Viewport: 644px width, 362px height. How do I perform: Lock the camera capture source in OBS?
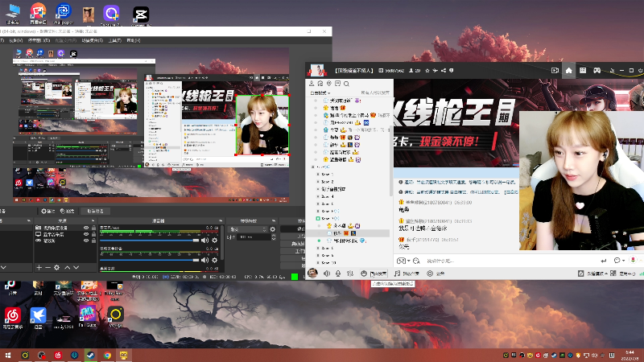click(x=93, y=228)
